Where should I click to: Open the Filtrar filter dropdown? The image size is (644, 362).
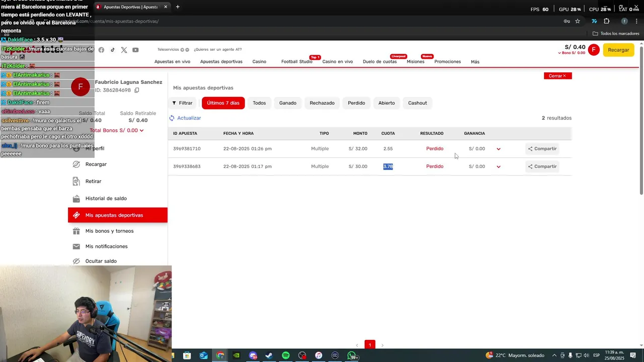tap(182, 103)
